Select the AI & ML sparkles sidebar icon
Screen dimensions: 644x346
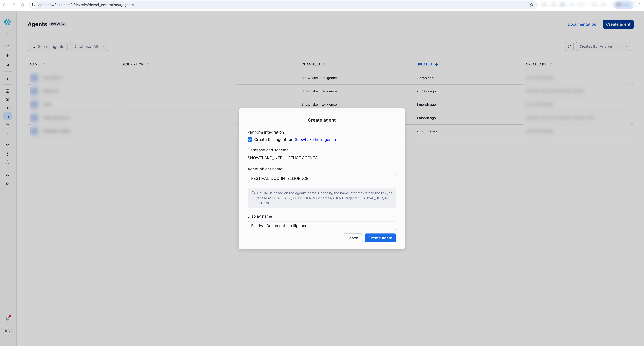[7, 116]
